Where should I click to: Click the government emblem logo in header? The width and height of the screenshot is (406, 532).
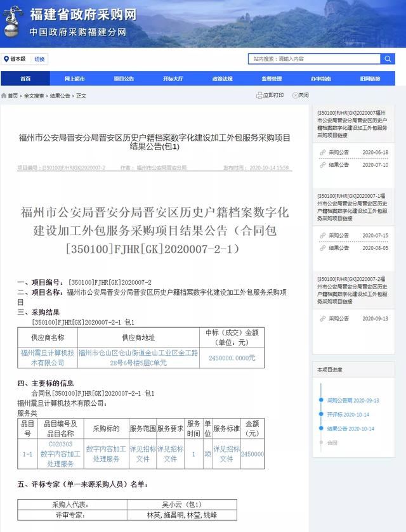point(12,21)
